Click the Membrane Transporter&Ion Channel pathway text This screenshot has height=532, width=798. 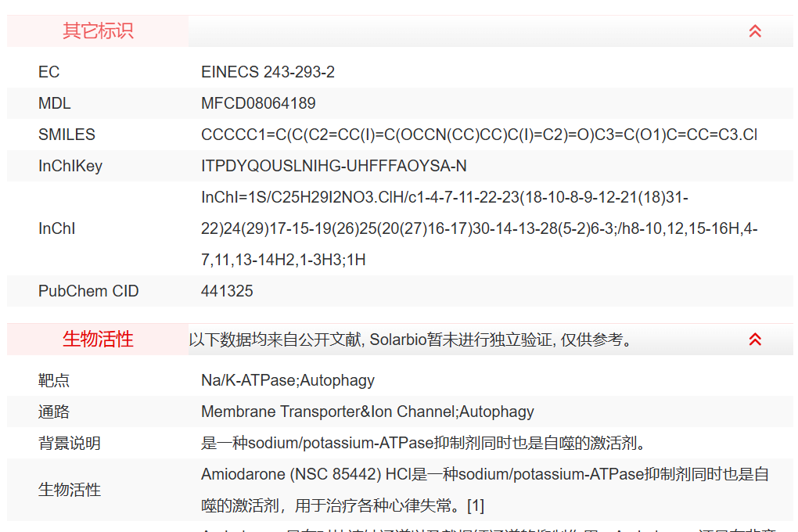click(367, 412)
